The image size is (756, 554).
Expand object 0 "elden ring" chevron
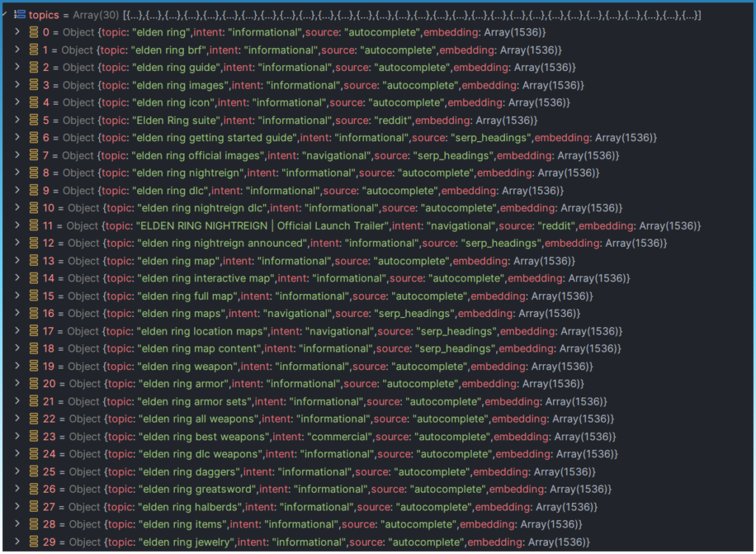(x=18, y=33)
